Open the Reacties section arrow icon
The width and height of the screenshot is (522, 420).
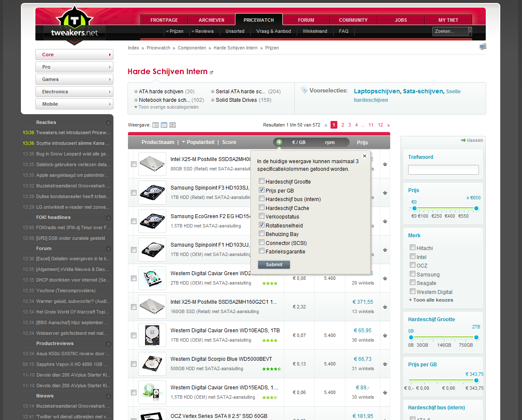pyautogui.click(x=108, y=123)
